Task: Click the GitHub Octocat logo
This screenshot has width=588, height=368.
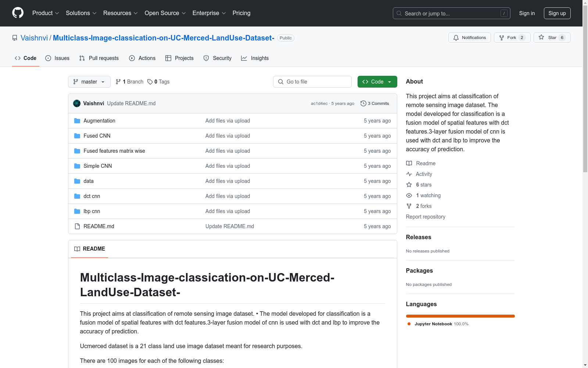Action: point(18,13)
